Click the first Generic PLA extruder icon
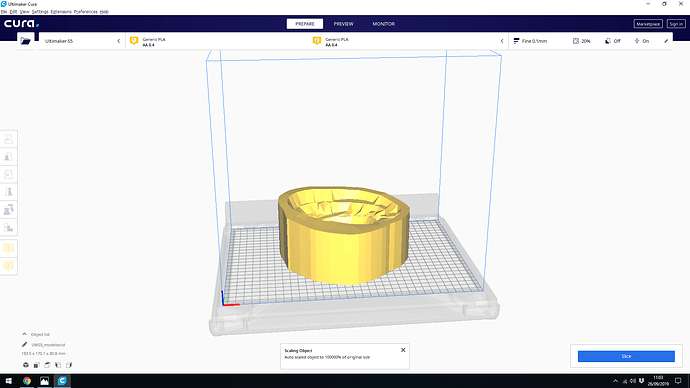 134,41
